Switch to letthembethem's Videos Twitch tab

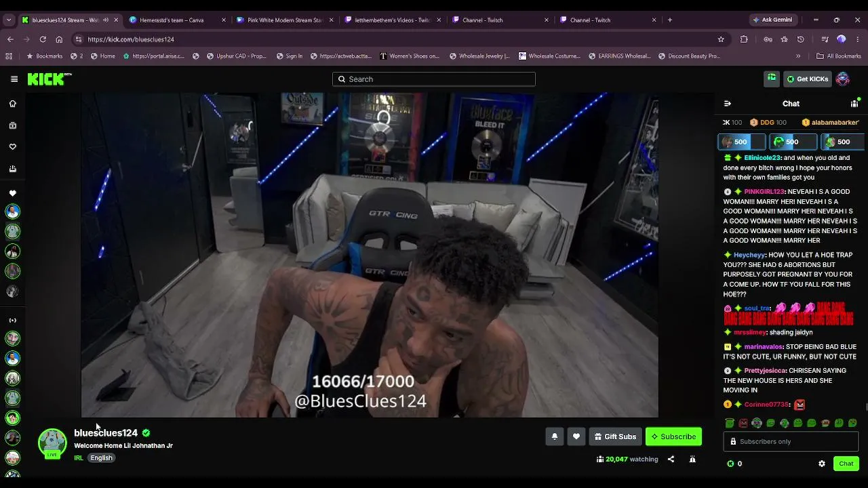393,20
